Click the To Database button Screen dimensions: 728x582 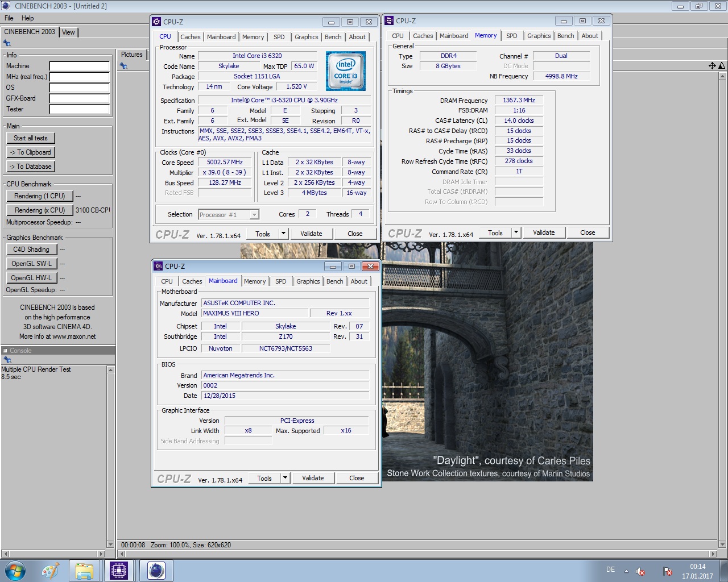31,167
